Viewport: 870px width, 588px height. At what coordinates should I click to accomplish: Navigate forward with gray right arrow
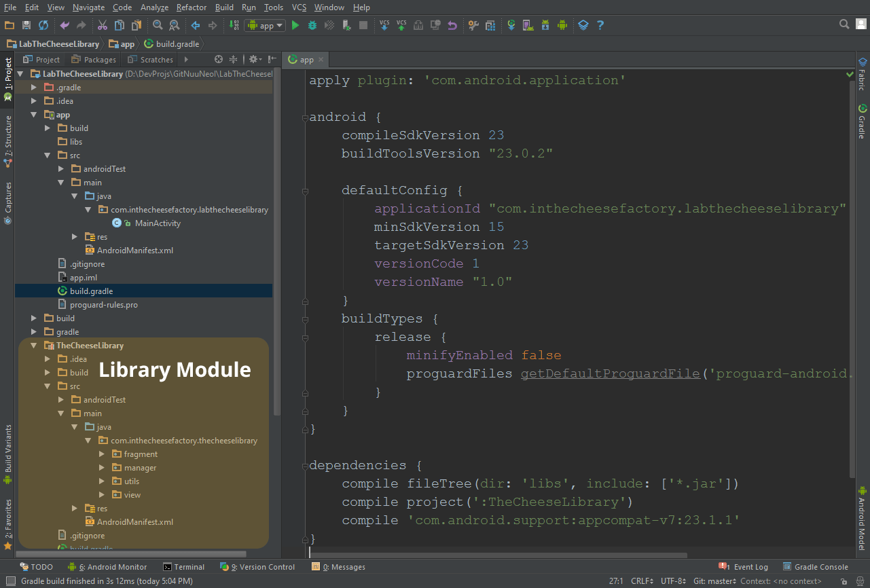point(213,25)
